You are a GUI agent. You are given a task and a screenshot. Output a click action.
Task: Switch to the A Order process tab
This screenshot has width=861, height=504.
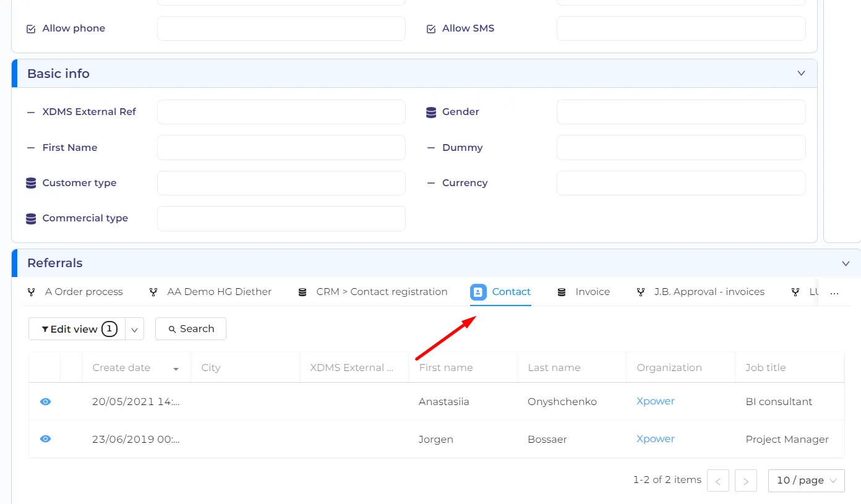tap(75, 292)
